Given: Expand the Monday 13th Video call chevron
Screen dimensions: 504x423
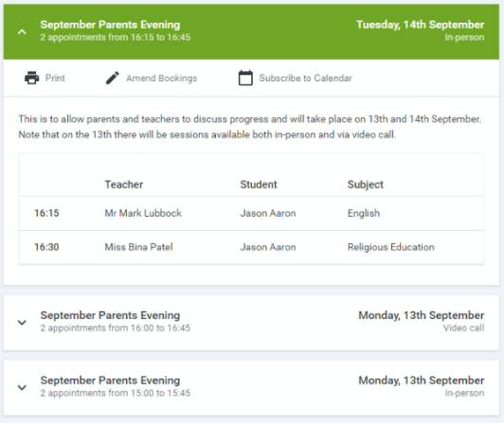Looking at the screenshot, I should click(x=22, y=322).
